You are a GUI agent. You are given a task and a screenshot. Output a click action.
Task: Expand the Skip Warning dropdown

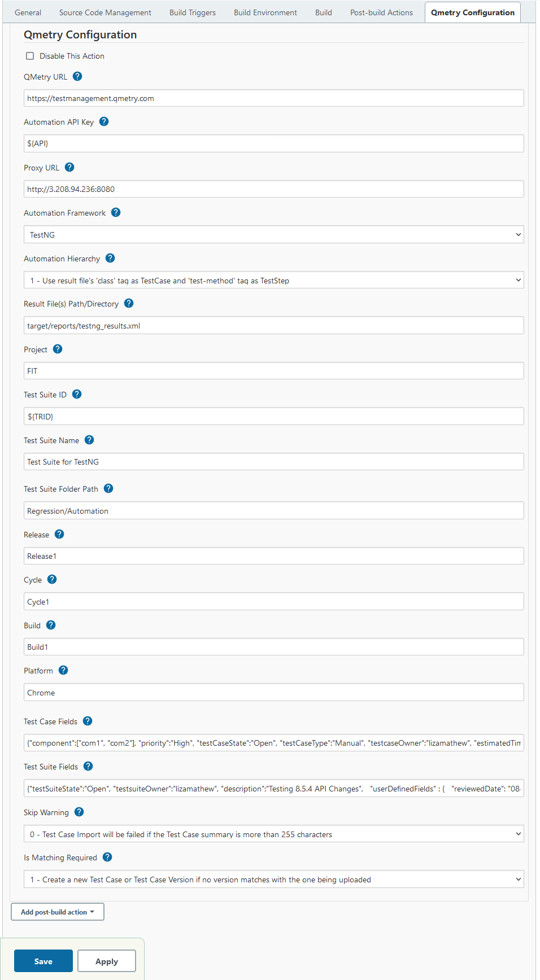[x=273, y=834]
